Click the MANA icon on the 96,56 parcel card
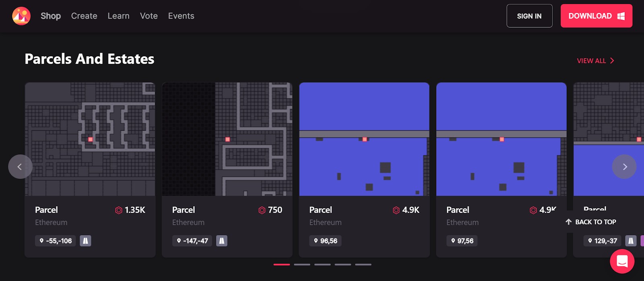Screen dimensions: 644x281 [x=396, y=210]
